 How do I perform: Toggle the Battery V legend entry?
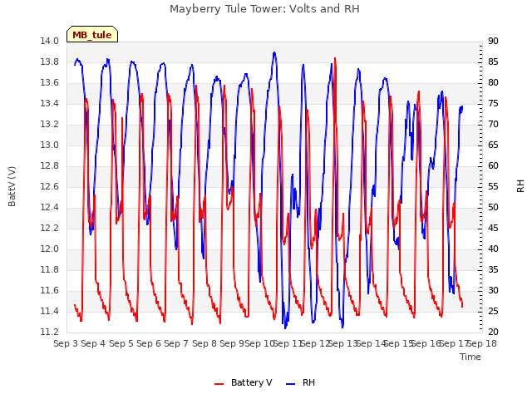(x=243, y=382)
